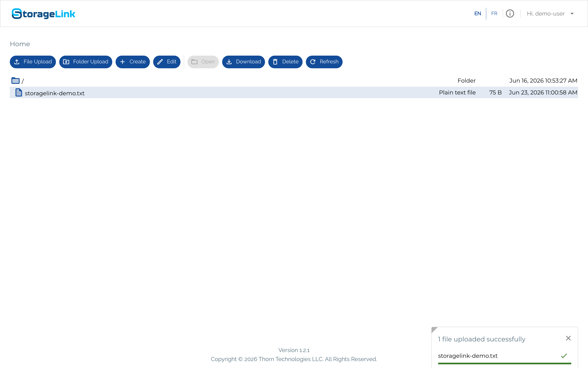Click the Edit button
The image size is (588, 368).
tap(167, 62)
